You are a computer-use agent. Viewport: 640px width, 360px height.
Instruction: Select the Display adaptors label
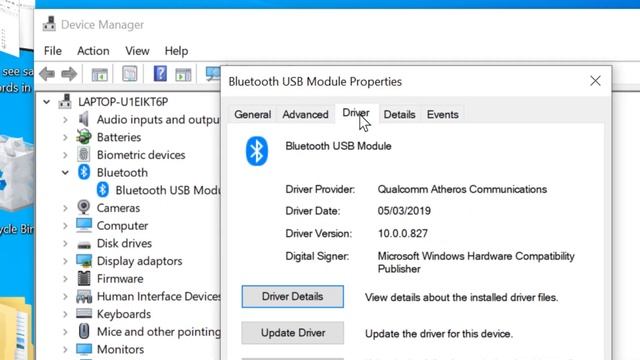tap(140, 261)
